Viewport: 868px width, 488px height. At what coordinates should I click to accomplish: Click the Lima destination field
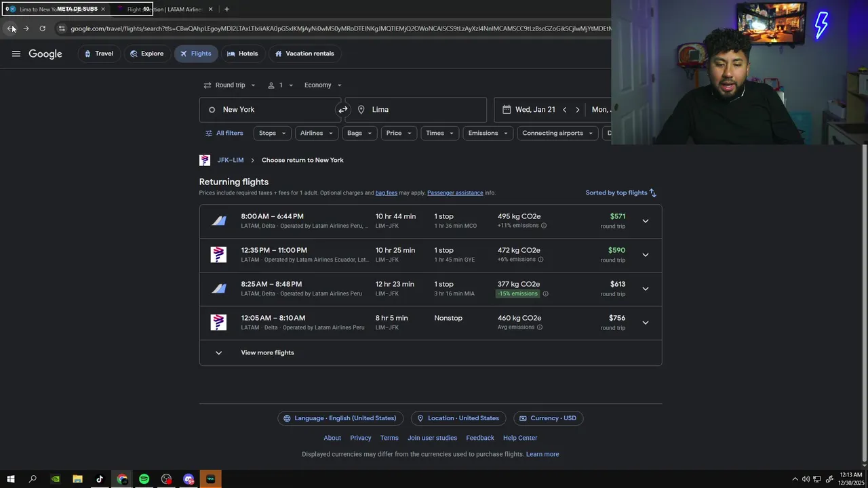pos(416,110)
